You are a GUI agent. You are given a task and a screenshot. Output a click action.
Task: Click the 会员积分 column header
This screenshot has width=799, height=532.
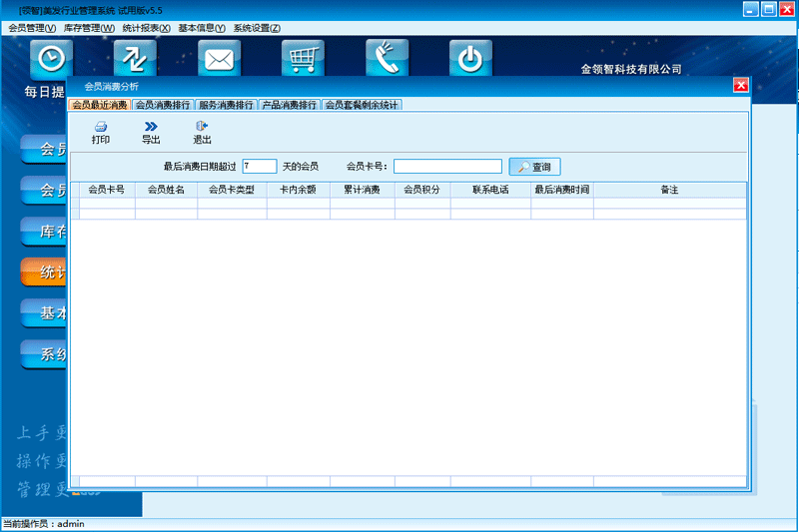click(x=422, y=190)
